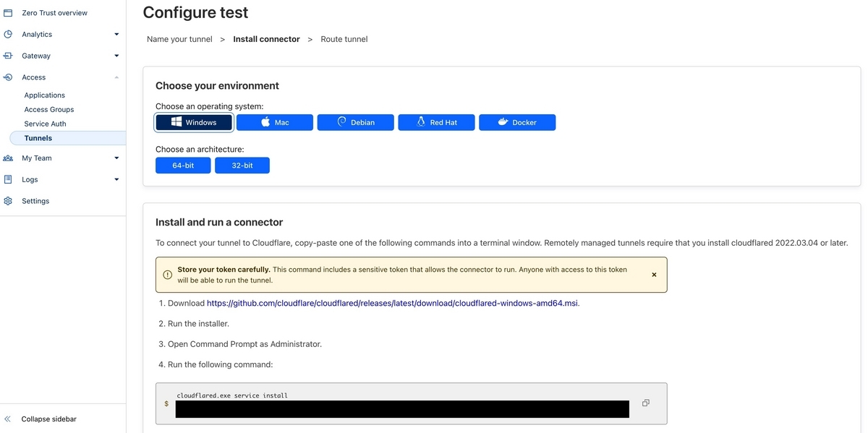Click the Logs document icon
The width and height of the screenshot is (868, 433).
click(x=8, y=179)
